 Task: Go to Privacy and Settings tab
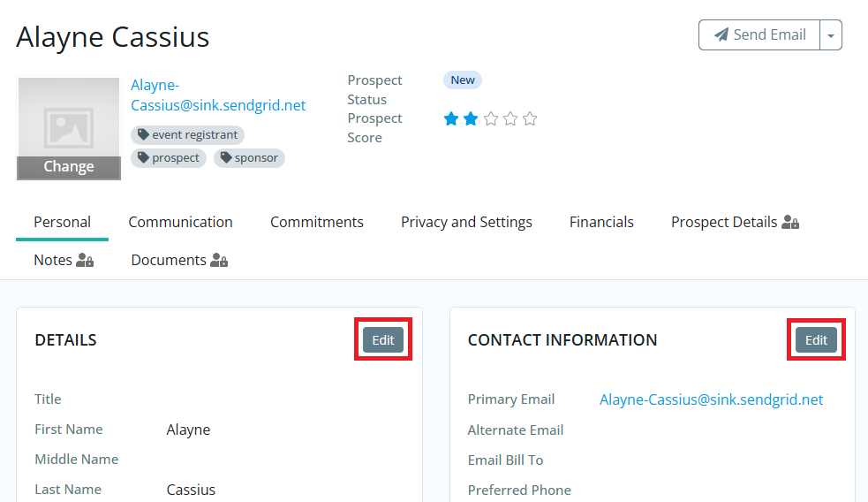466,222
